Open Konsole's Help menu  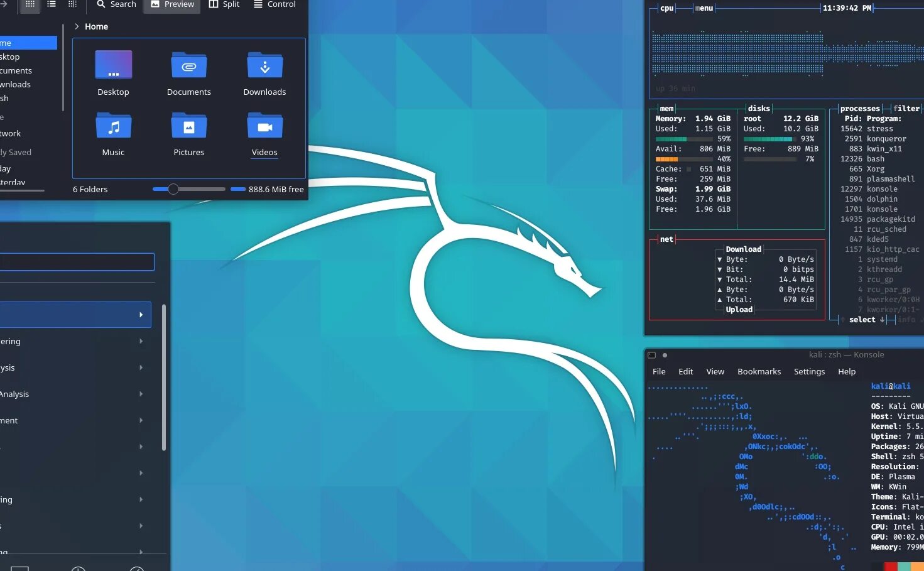click(x=847, y=371)
